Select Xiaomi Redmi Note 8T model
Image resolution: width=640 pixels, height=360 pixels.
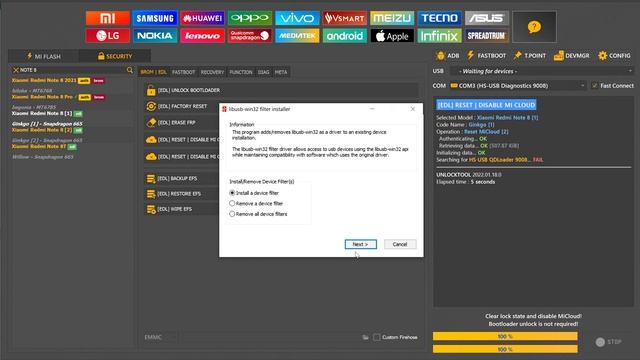click(39, 146)
